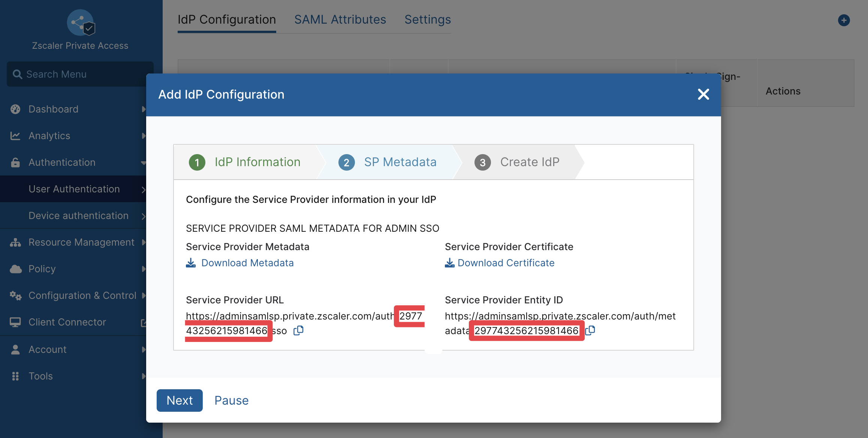Switch to the IdP Configuration tab
This screenshot has height=438, width=868.
[x=227, y=19]
